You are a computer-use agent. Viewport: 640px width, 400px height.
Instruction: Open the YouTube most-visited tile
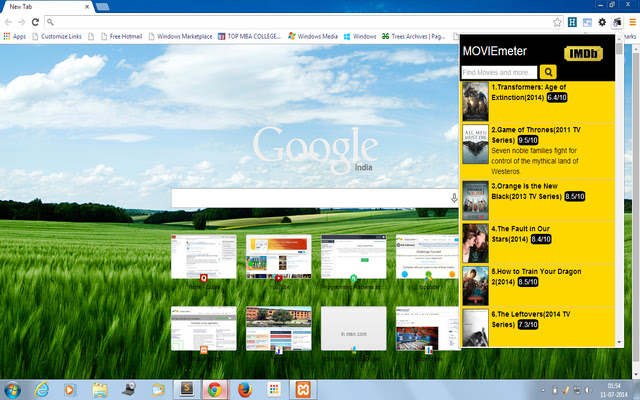[x=279, y=257]
